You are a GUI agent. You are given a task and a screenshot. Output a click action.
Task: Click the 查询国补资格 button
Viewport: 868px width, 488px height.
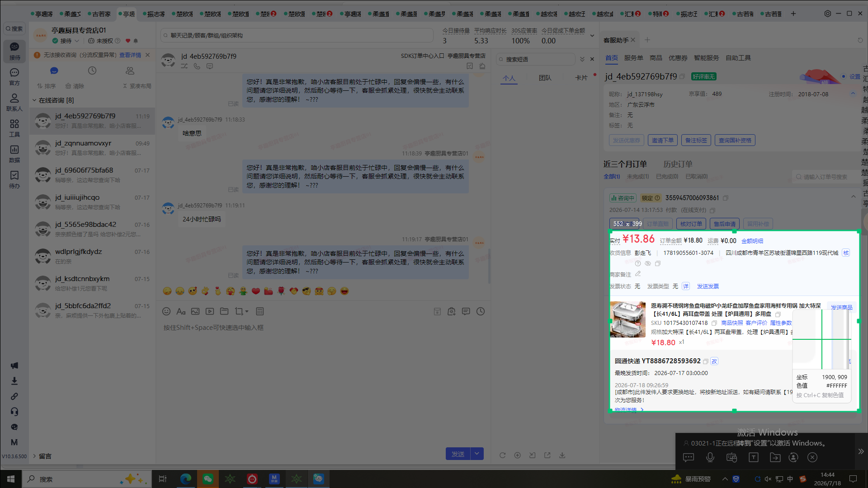(x=735, y=141)
